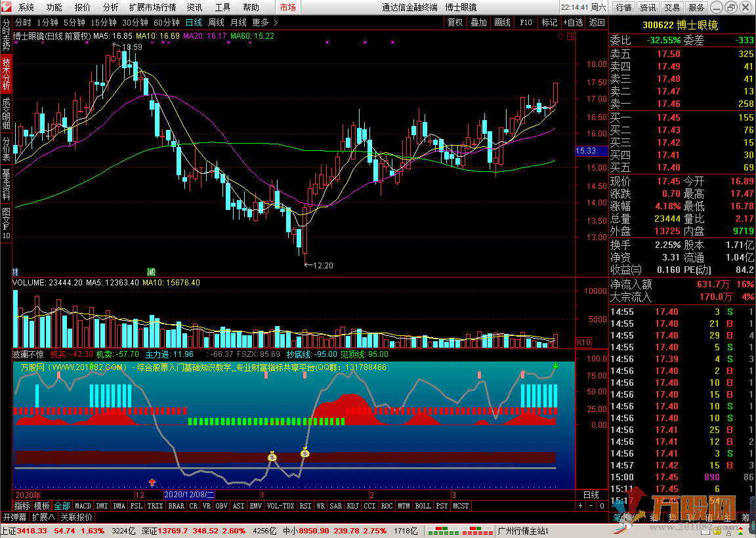Click the red up arrow signal
Screen dimensions: 756x538
point(152,482)
